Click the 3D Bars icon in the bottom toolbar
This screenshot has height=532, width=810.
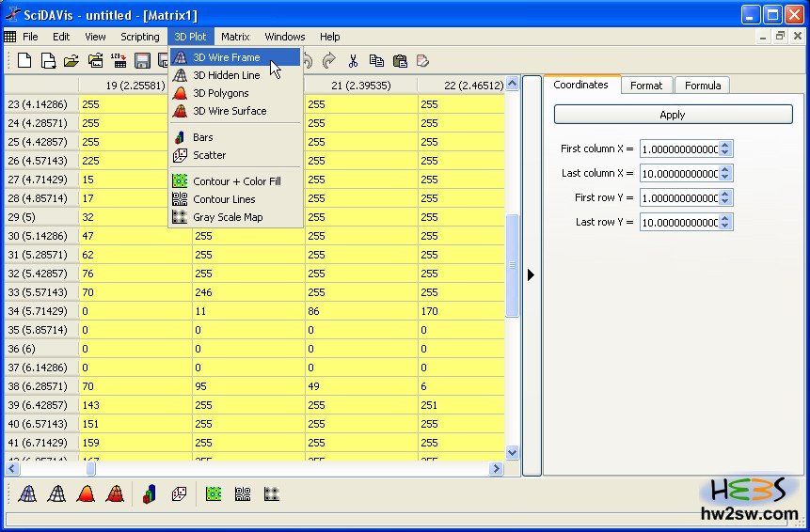[150, 493]
